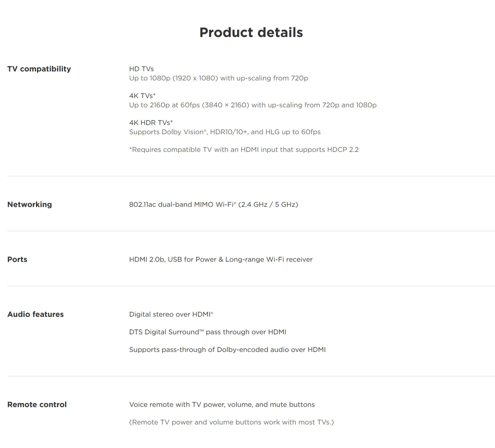Screen dimensions: 495x448
Task: Click Digital stereo over HDMI text
Action: click(x=171, y=314)
